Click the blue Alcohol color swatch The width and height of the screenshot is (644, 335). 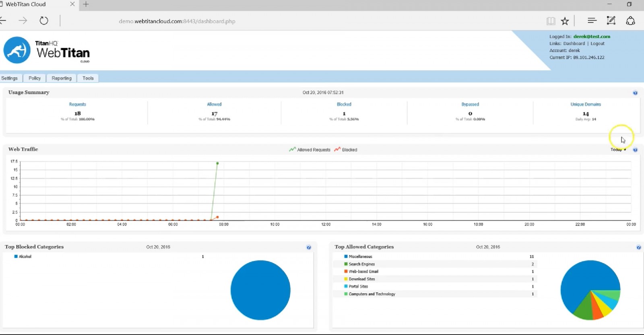[x=16, y=257]
